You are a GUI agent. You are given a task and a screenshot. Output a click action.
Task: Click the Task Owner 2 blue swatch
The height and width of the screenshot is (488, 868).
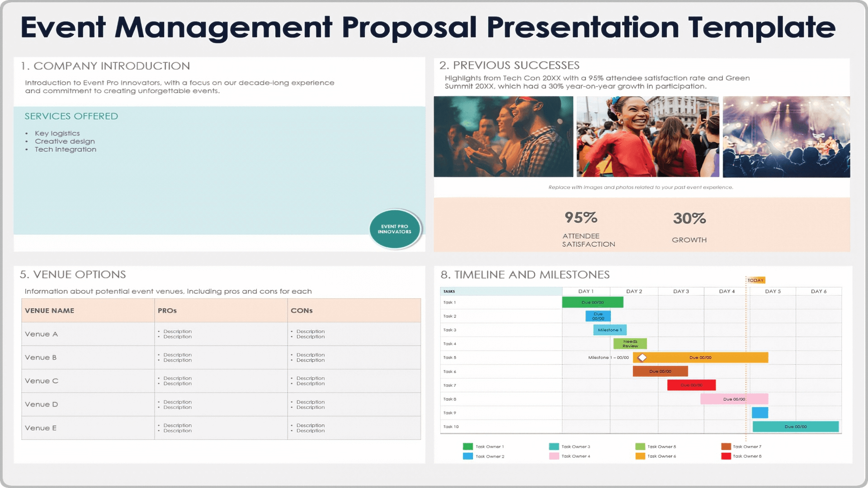pyautogui.click(x=467, y=456)
